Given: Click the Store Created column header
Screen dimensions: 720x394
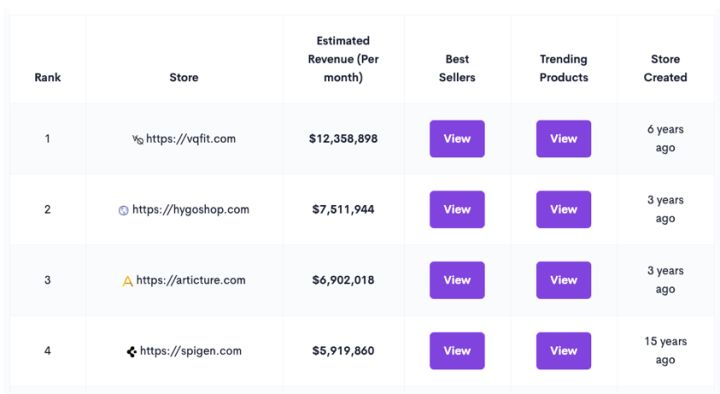Looking at the screenshot, I should pos(665,68).
